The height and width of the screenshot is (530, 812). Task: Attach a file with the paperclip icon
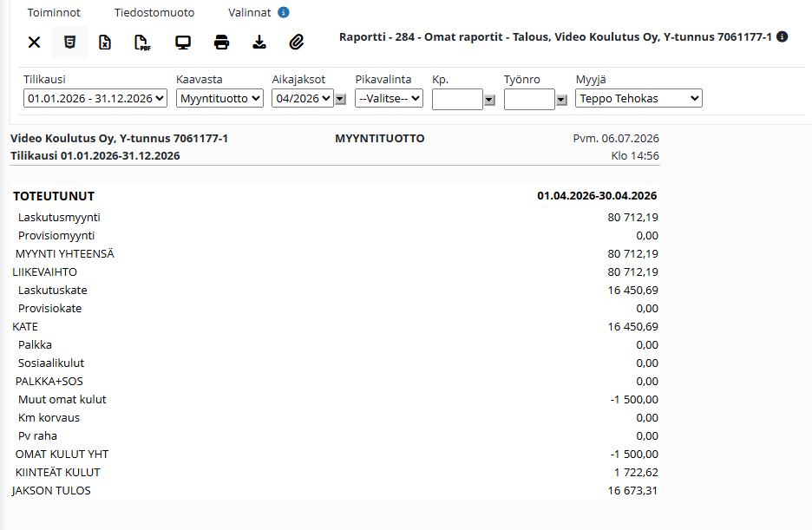coord(296,42)
